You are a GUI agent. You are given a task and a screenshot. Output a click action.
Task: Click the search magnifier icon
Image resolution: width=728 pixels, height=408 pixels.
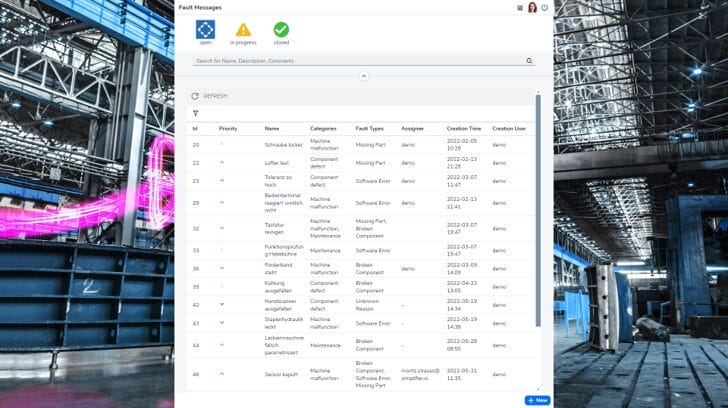[529, 61]
